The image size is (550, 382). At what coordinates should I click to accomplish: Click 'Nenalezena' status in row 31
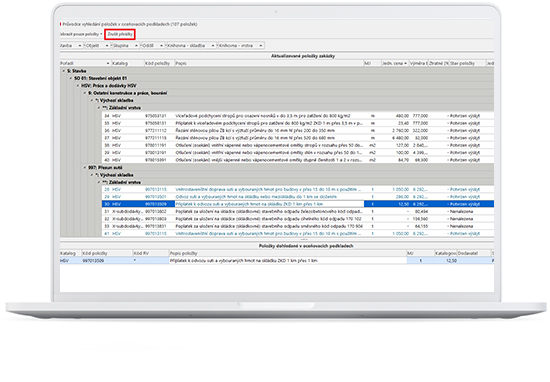click(x=461, y=212)
